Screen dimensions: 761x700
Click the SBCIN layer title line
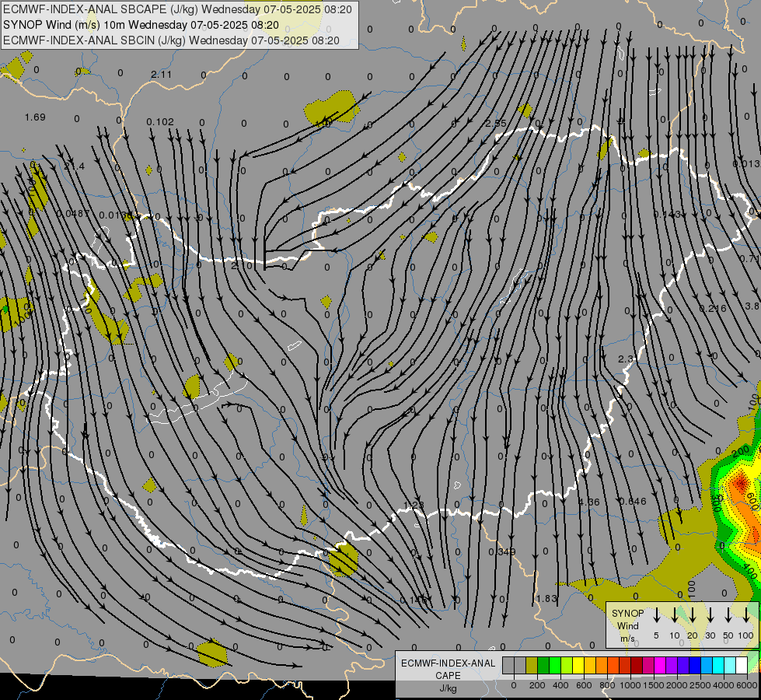171,40
